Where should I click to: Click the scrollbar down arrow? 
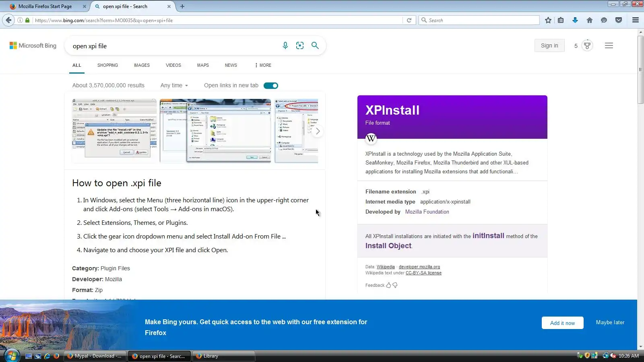click(x=640, y=347)
